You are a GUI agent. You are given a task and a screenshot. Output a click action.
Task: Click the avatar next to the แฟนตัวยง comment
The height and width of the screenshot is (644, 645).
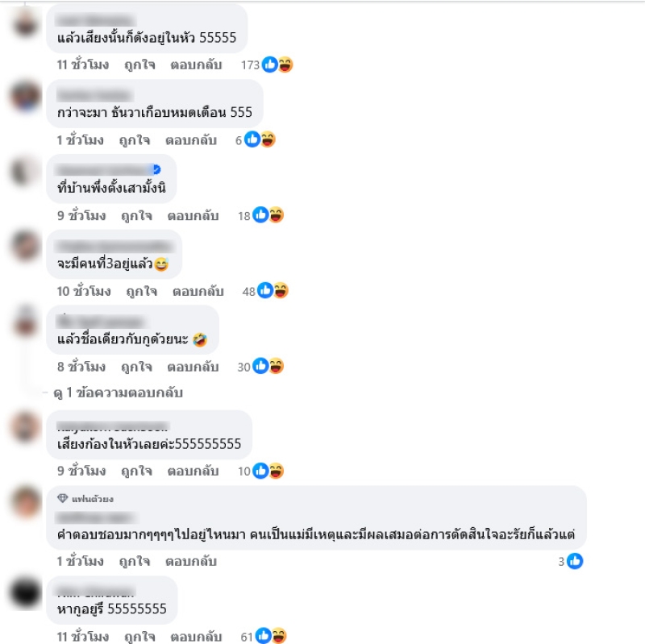26,502
